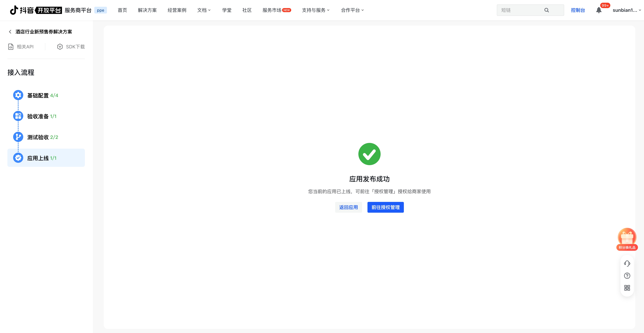
Task: Click the back arrow beside 酒店行业新预售券解决方案
Action: pyautogui.click(x=10, y=32)
